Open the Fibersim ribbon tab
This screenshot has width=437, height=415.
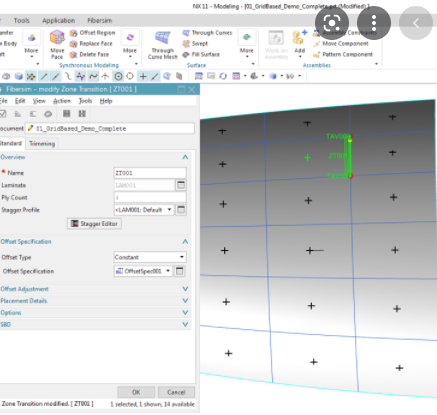(x=100, y=21)
